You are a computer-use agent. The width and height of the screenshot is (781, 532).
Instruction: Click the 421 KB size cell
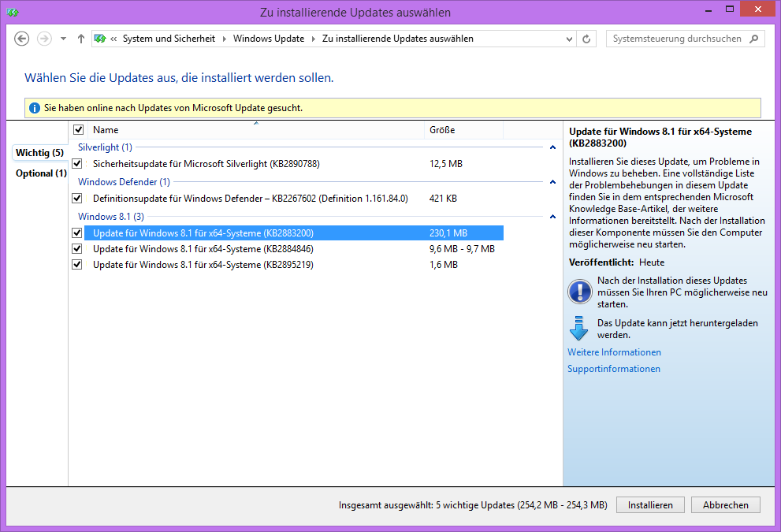tap(443, 199)
